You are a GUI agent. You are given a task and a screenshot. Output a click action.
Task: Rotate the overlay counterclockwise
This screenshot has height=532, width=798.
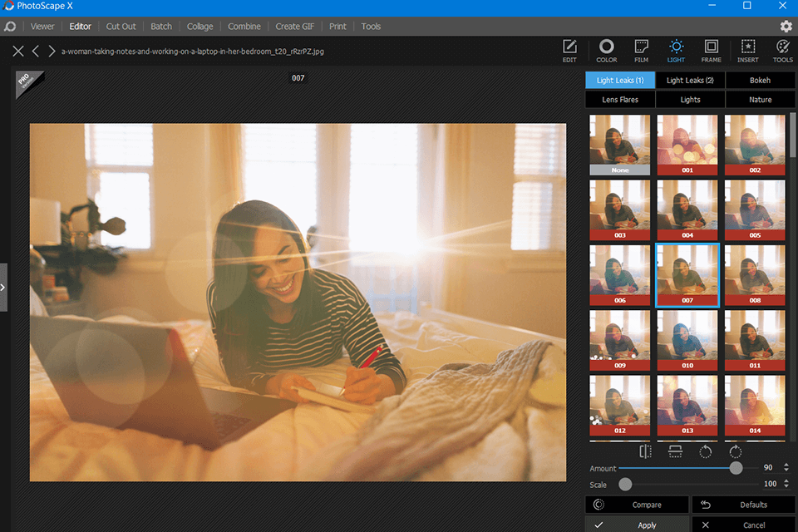click(x=706, y=451)
